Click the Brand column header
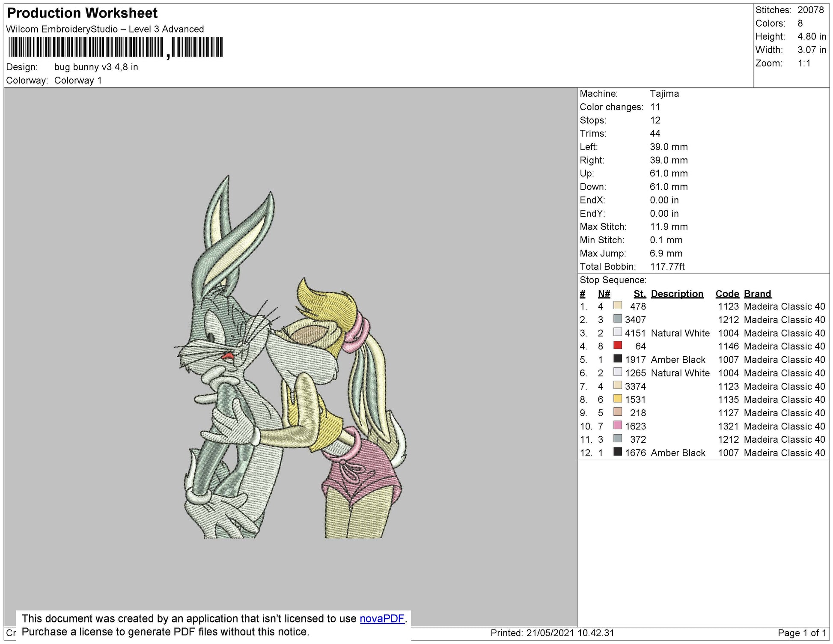The height and width of the screenshot is (644, 833). pyautogui.click(x=758, y=294)
